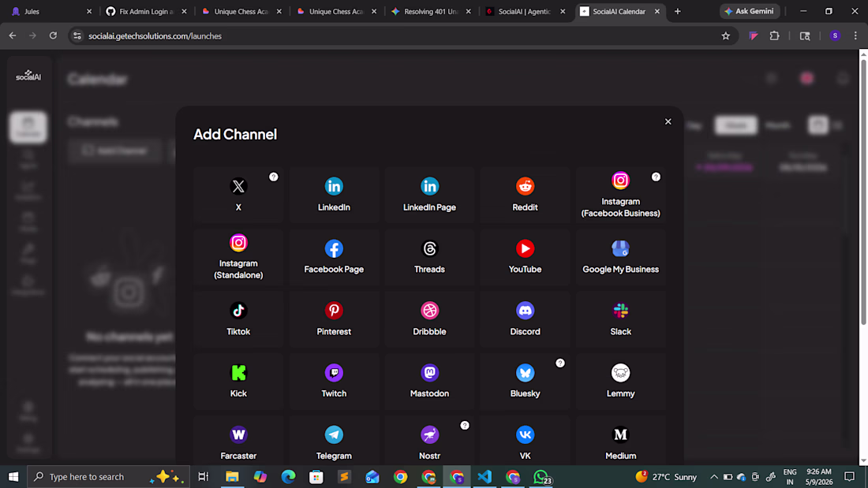Bookmark this page with star icon
The width and height of the screenshot is (868, 488).
tap(726, 36)
